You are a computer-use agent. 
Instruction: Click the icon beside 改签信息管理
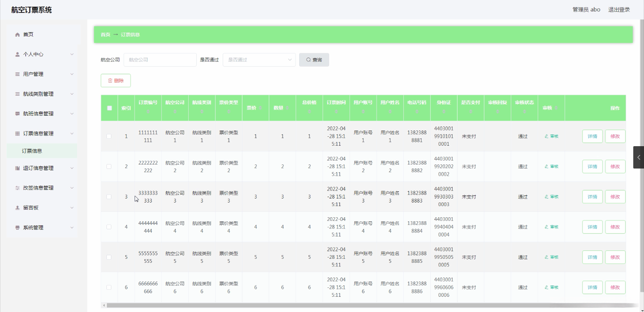(17, 188)
